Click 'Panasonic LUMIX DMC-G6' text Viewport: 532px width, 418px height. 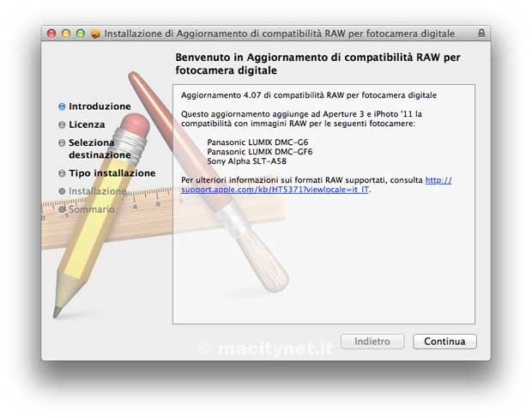(x=257, y=142)
